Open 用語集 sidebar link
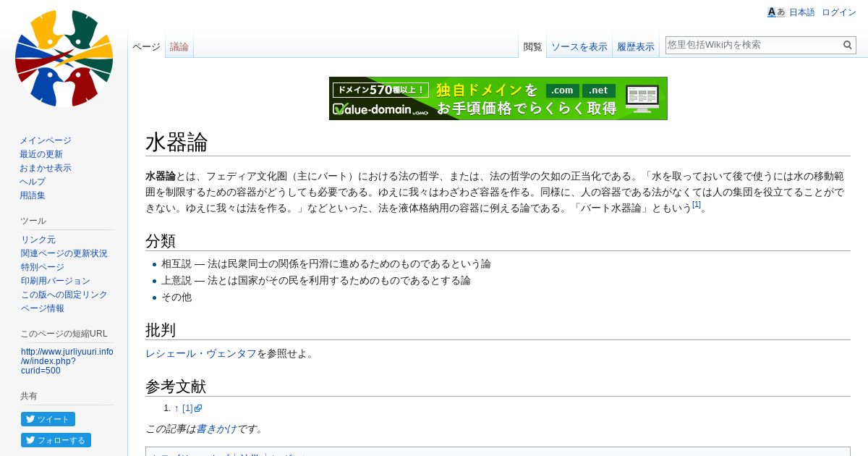This screenshot has width=868, height=456. point(33,195)
